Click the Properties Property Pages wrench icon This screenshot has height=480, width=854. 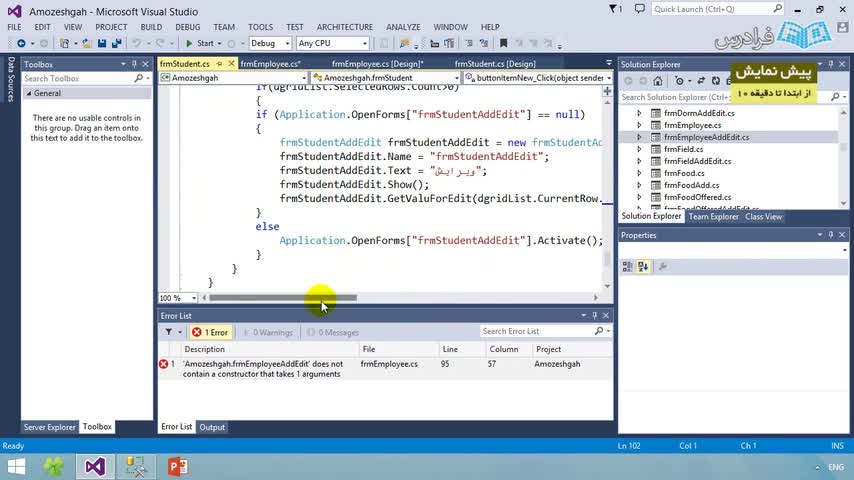point(663,266)
